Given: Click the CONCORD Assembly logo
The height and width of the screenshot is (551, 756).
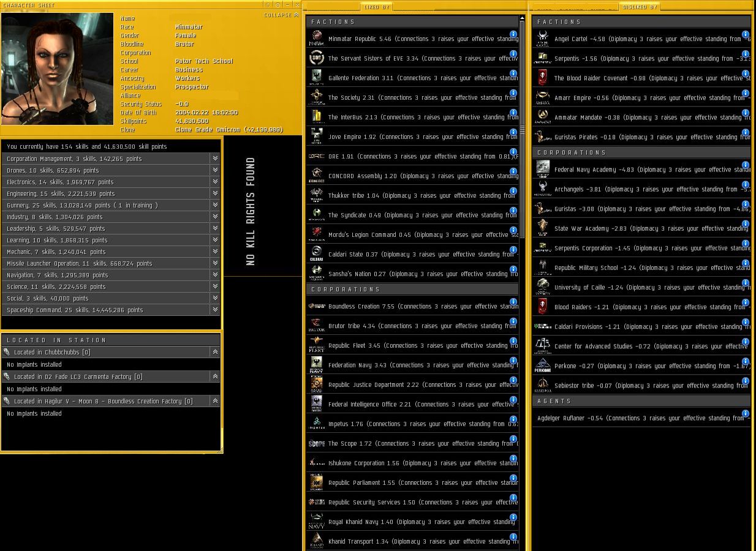Looking at the screenshot, I should pyautogui.click(x=316, y=176).
